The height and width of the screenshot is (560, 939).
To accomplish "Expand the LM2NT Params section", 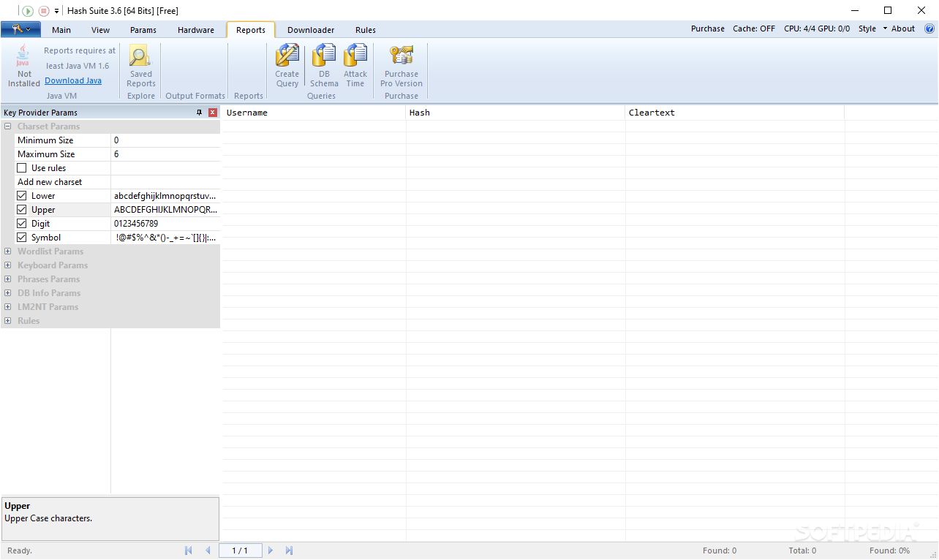I will (7, 307).
